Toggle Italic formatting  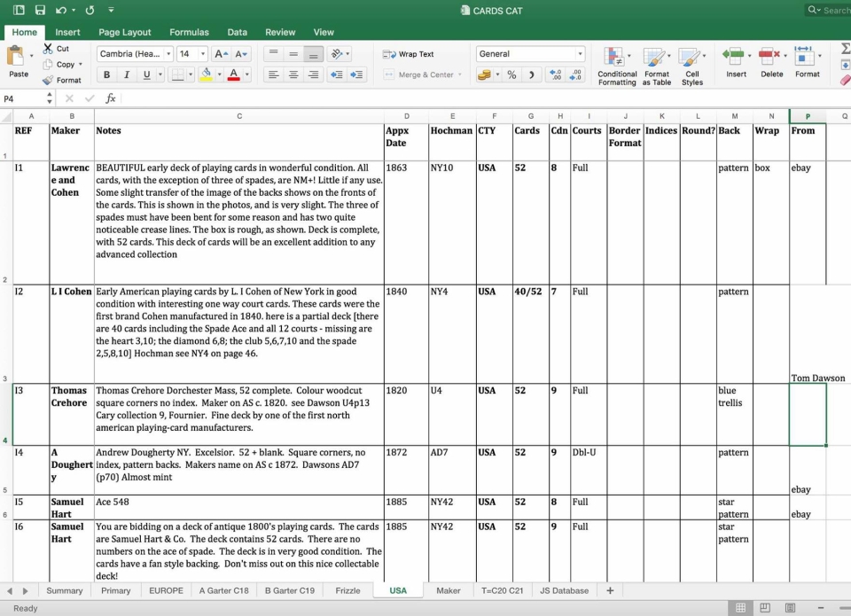click(127, 74)
